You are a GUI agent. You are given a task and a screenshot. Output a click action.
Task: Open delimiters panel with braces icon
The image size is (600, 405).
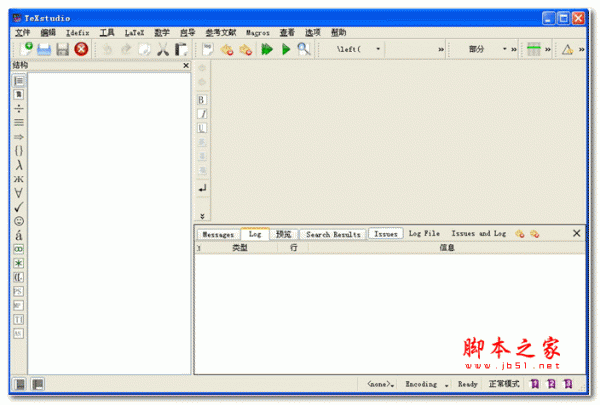point(19,150)
